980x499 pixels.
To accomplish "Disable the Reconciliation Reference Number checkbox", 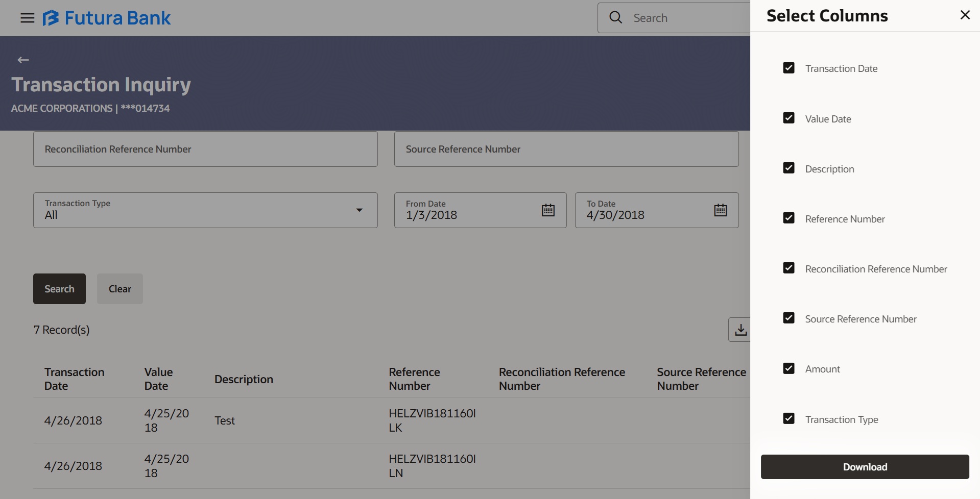I will coord(788,268).
